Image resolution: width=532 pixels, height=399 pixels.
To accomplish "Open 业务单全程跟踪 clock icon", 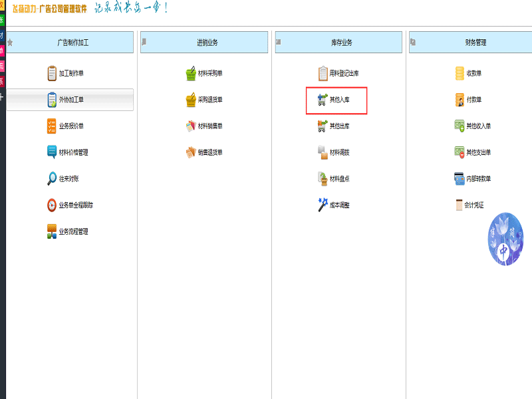I will [x=52, y=205].
